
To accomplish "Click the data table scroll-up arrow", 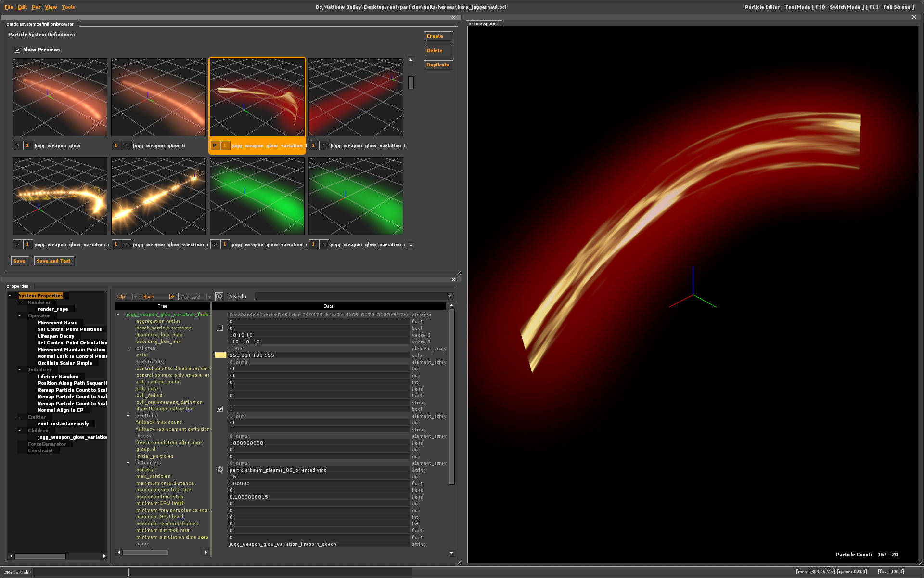I will (451, 306).
